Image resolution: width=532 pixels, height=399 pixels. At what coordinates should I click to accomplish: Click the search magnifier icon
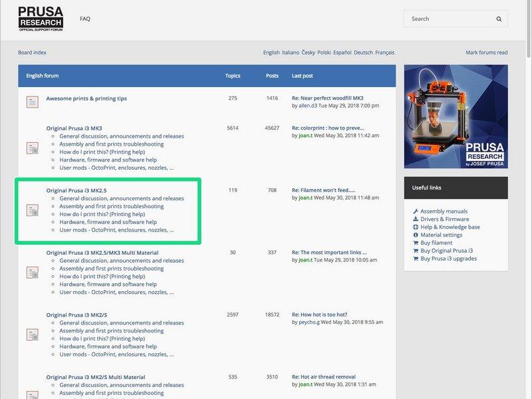point(499,19)
